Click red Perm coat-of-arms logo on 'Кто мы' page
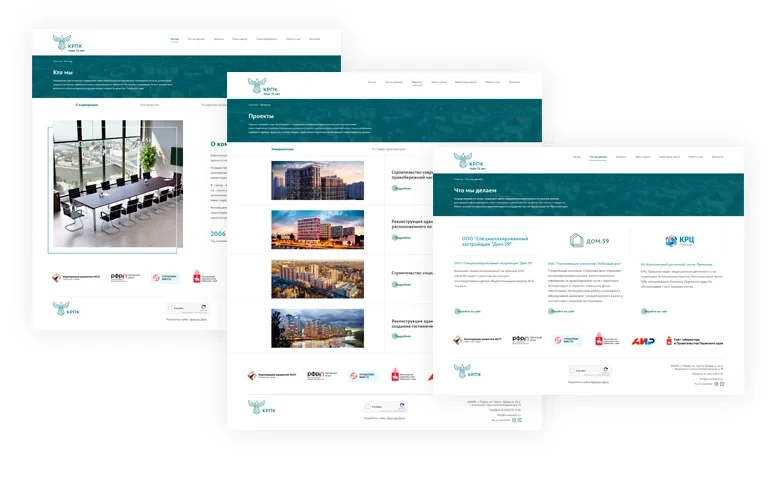 [204, 277]
